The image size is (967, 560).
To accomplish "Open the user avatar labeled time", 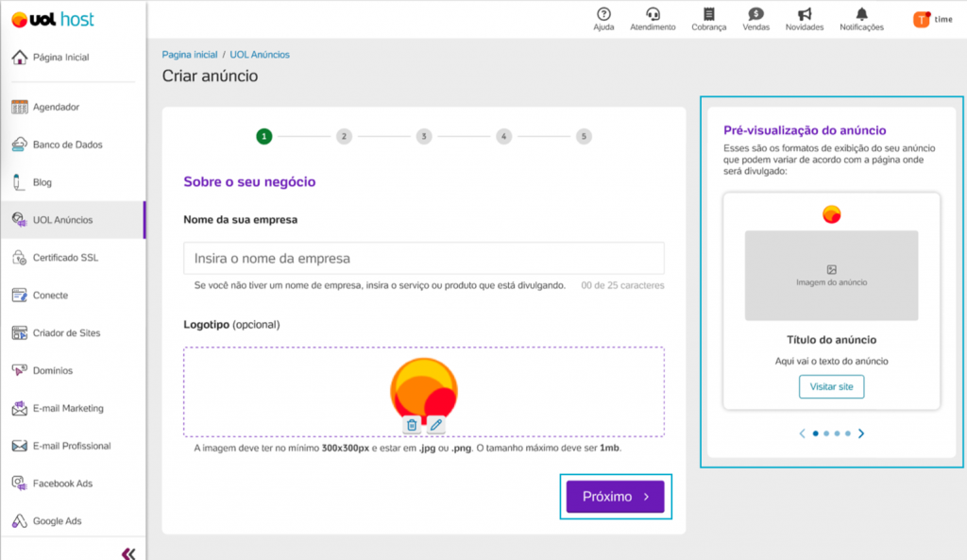I will pos(922,20).
